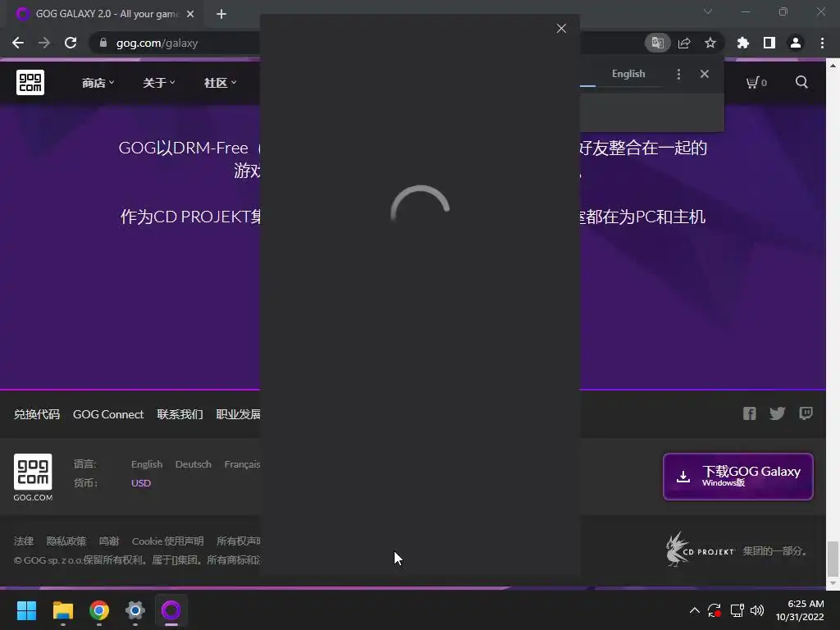840x630 pixels.
Task: Open a new browser tab
Action: pyautogui.click(x=221, y=14)
